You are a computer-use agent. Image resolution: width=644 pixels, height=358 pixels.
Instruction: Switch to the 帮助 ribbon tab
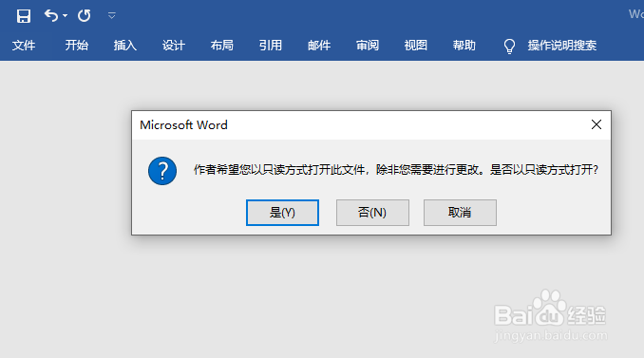pos(464,46)
